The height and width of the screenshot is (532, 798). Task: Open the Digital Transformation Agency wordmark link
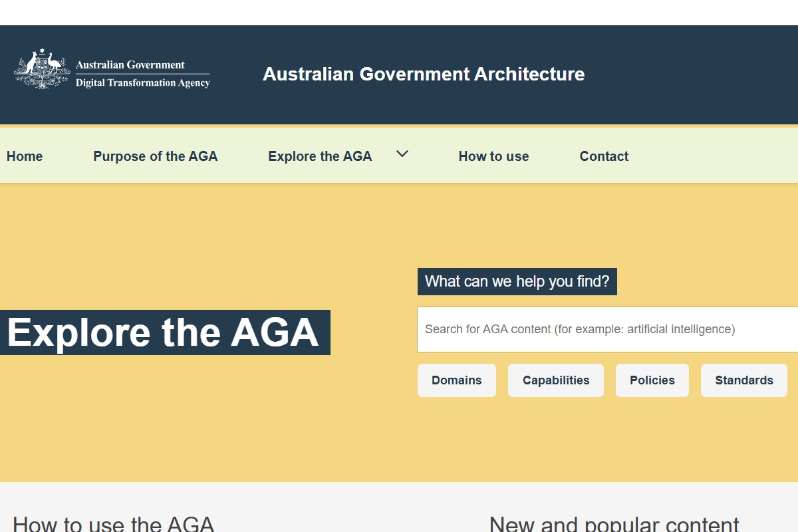tap(142, 83)
